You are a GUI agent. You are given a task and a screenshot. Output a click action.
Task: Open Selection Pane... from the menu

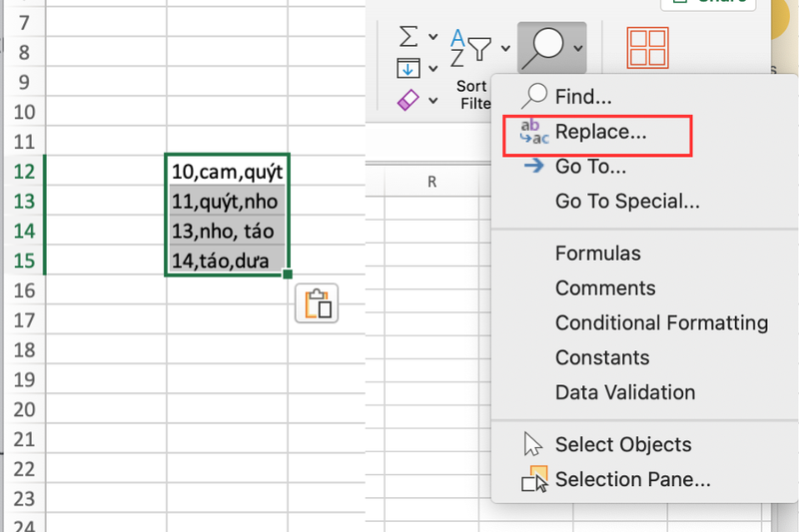[644, 479]
